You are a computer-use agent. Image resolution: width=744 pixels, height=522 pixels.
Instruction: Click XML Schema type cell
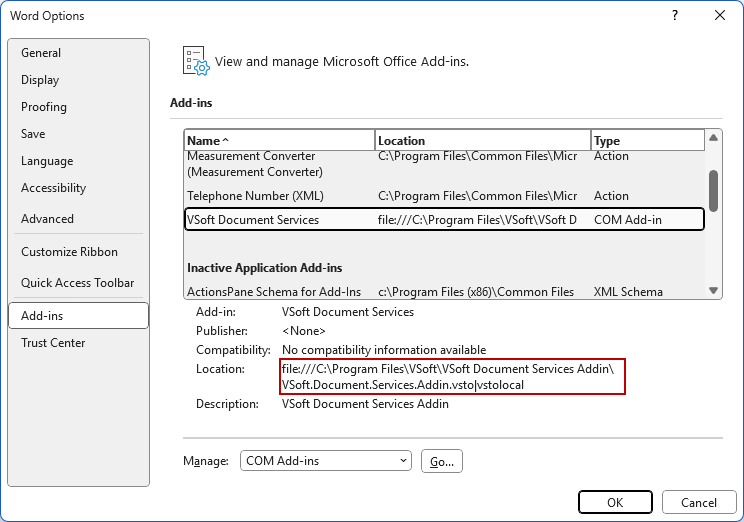(x=628, y=291)
